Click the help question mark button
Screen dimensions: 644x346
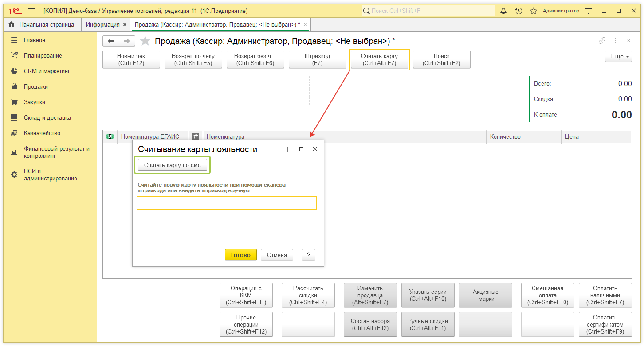click(308, 255)
